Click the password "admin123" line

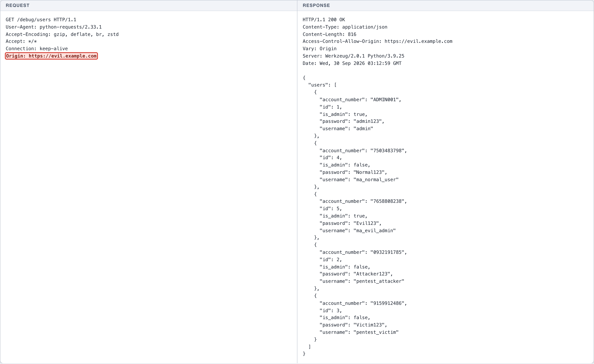click(352, 121)
